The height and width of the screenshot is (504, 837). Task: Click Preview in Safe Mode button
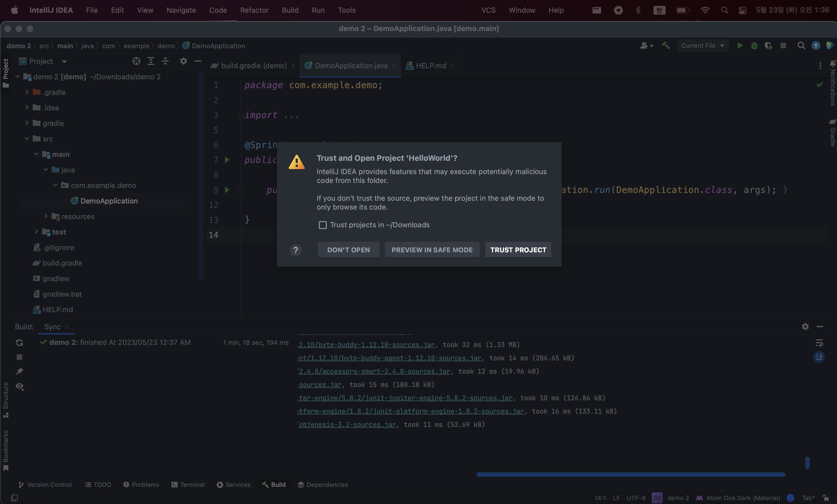click(432, 250)
